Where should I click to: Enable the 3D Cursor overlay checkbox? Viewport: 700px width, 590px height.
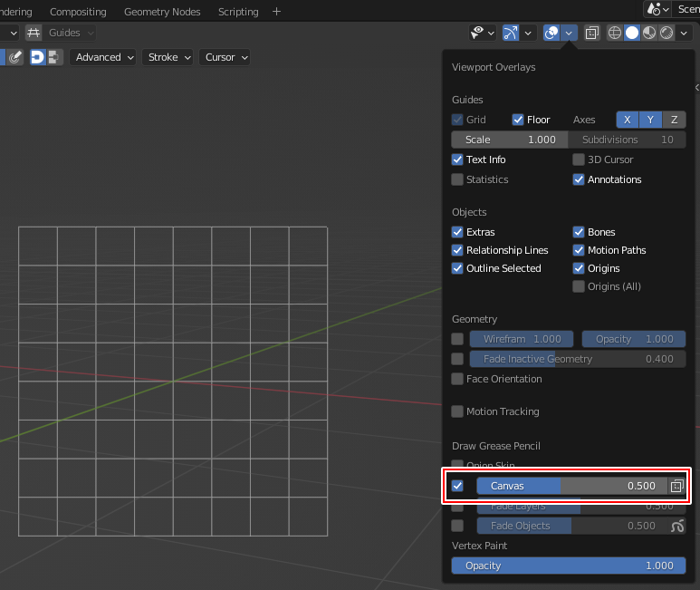pos(579,160)
